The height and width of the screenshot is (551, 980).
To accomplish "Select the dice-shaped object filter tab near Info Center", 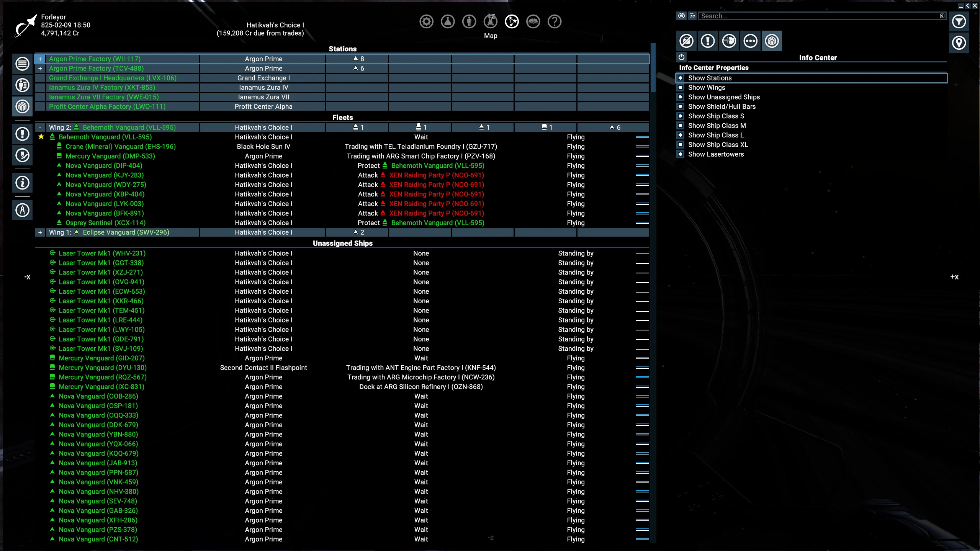I will 772,41.
